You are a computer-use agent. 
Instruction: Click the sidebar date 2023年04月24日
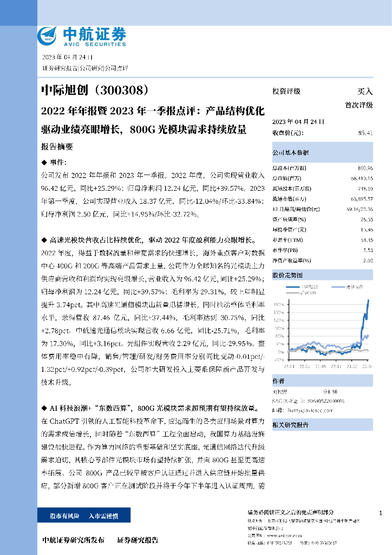coord(298,122)
